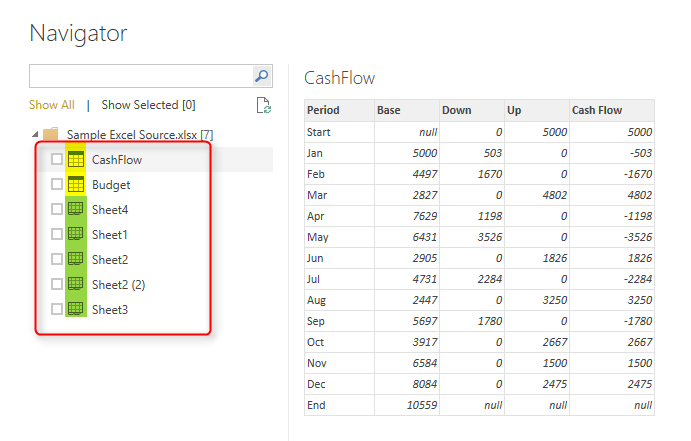691x441 pixels.
Task: Enable the Budget checkbox
Action: pos(57,184)
